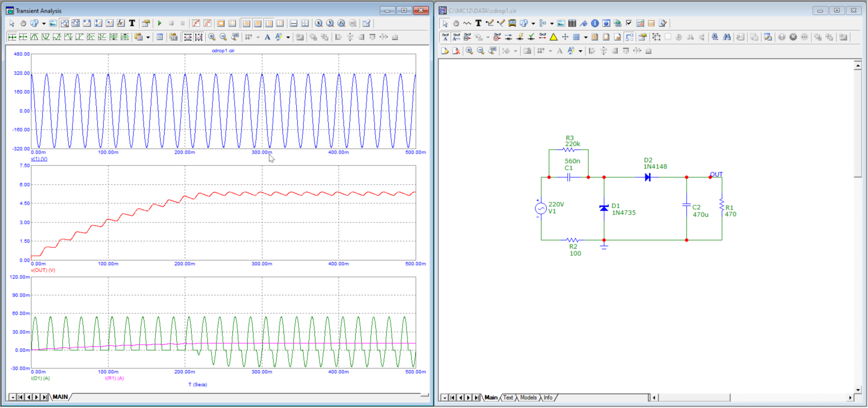Switch to the Text tab in schematic window
The width and height of the screenshot is (868, 408).
(508, 398)
